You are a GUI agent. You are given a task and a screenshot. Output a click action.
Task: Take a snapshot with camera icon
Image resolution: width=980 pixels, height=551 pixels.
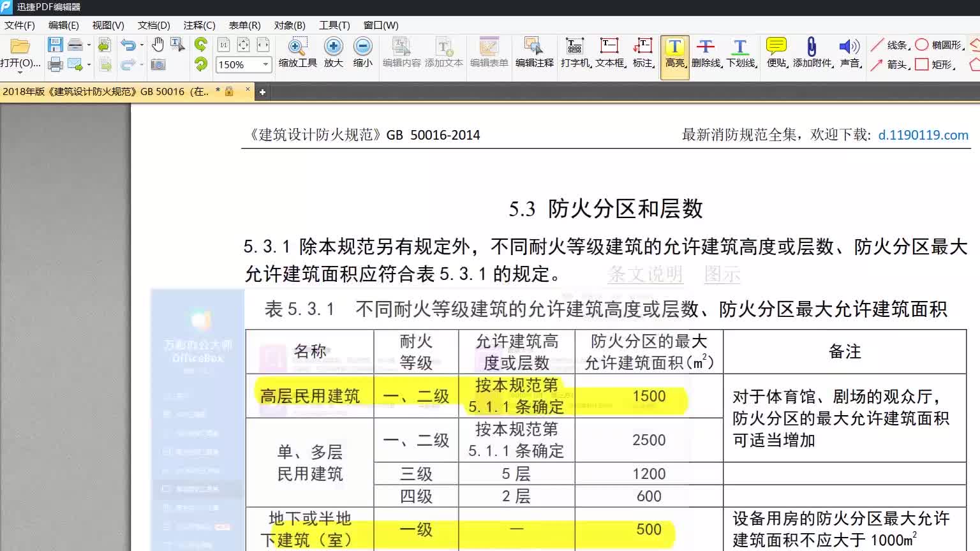click(158, 64)
